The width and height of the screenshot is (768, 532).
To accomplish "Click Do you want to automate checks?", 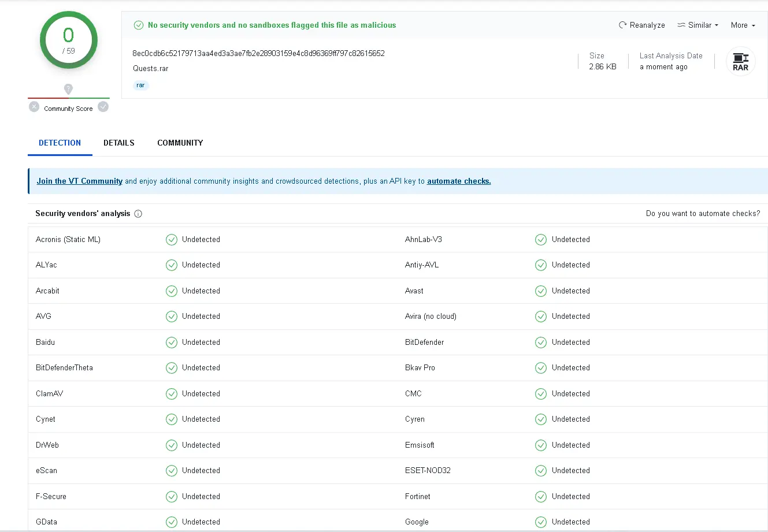I will (x=703, y=214).
